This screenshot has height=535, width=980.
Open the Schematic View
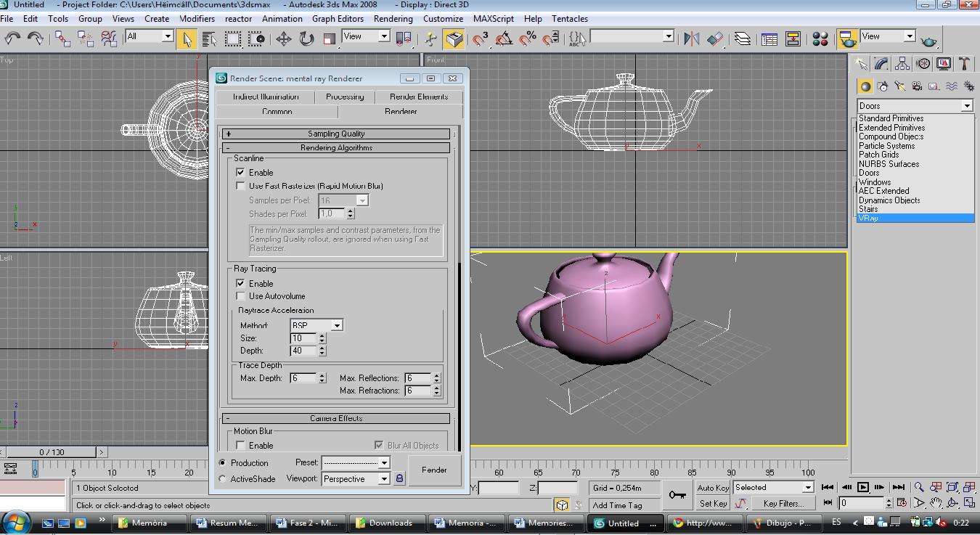tap(793, 38)
